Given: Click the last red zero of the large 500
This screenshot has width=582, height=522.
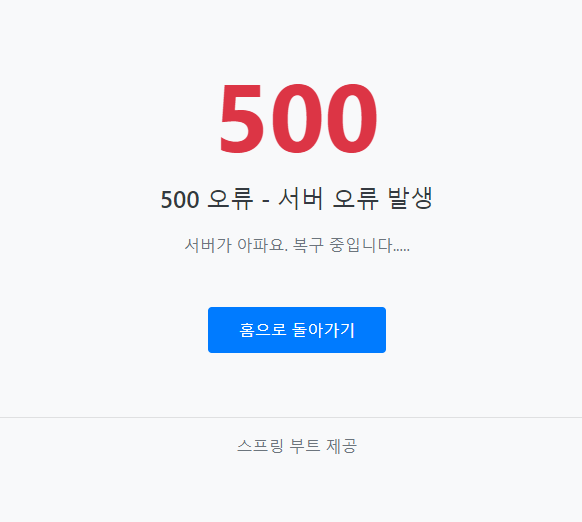Looking at the screenshot, I should tap(352, 119).
